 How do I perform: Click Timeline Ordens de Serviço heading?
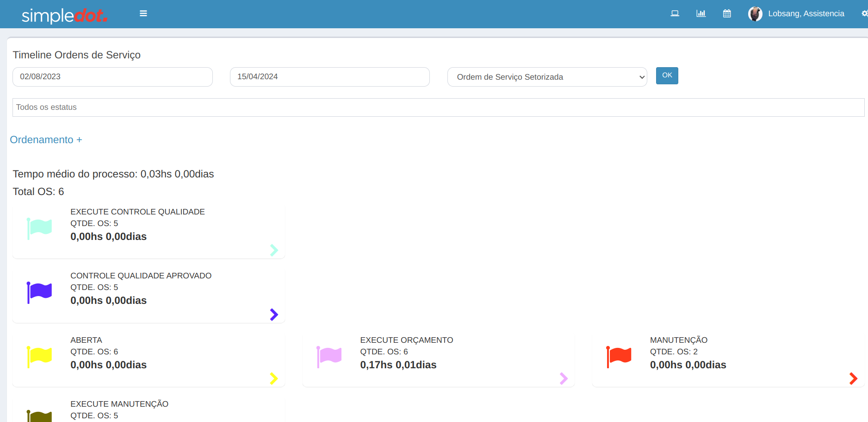point(76,55)
